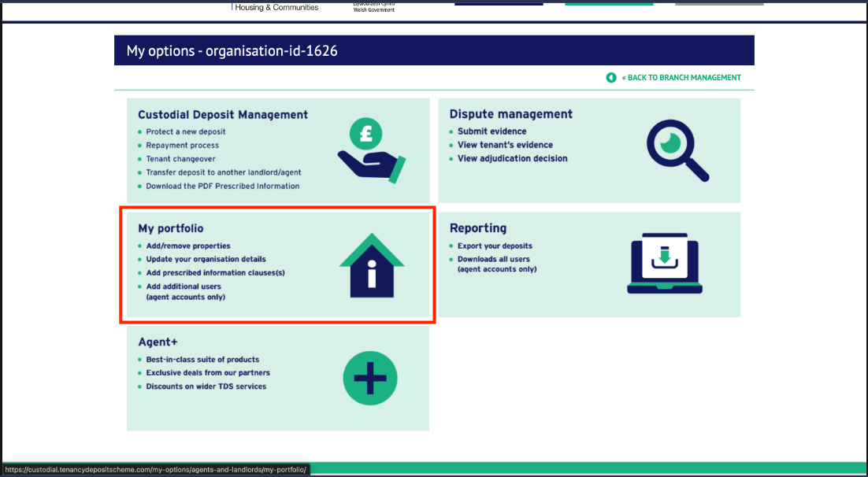Screen dimensions: 868x477
Task: Click the green back arrow circle icon
Action: (x=610, y=78)
